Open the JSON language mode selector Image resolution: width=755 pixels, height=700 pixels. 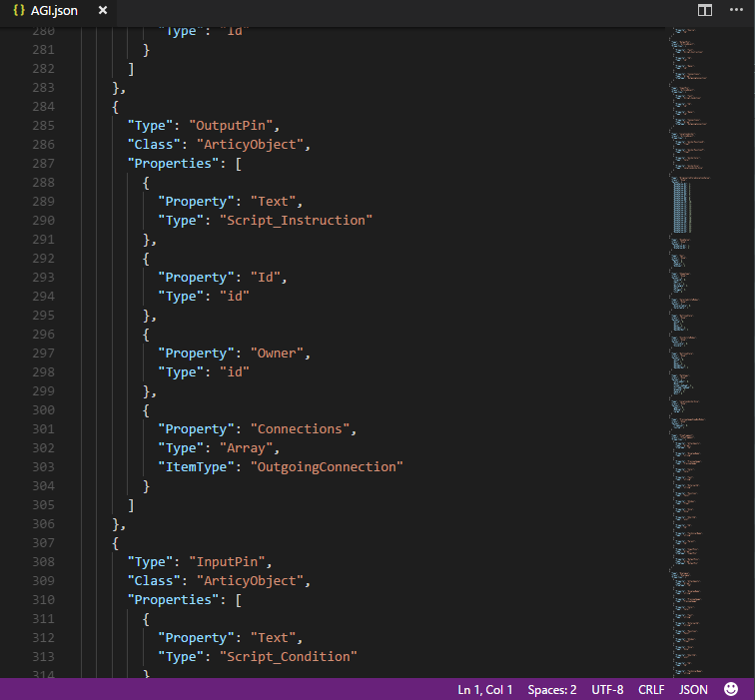point(693,689)
